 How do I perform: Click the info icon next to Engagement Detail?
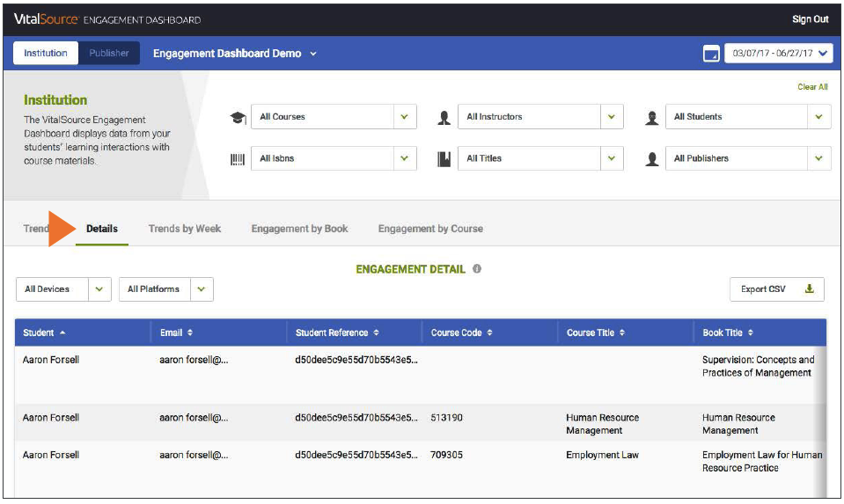pos(477,269)
